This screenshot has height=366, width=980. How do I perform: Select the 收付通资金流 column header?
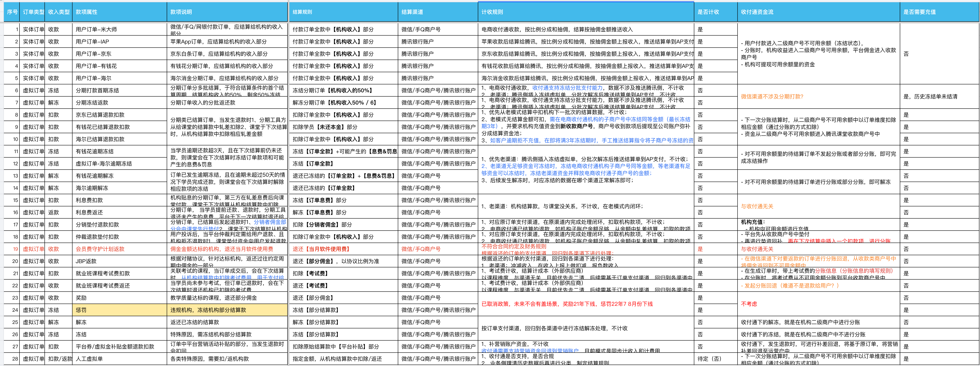[819, 12]
